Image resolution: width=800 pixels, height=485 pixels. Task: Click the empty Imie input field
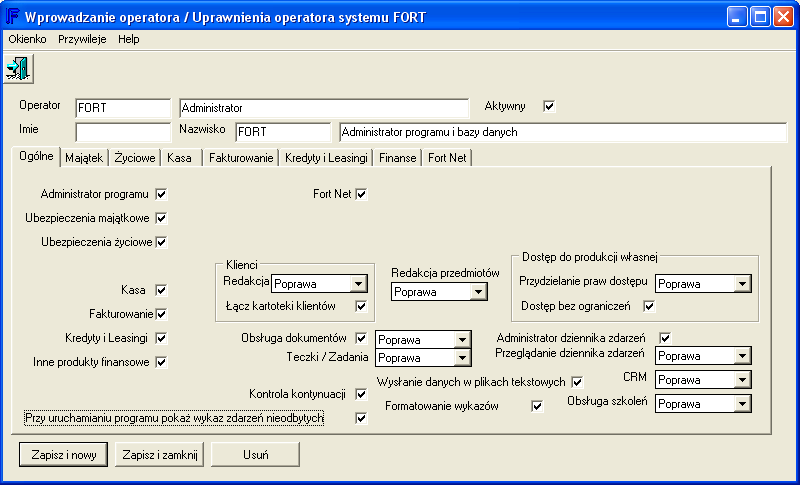click(x=123, y=132)
